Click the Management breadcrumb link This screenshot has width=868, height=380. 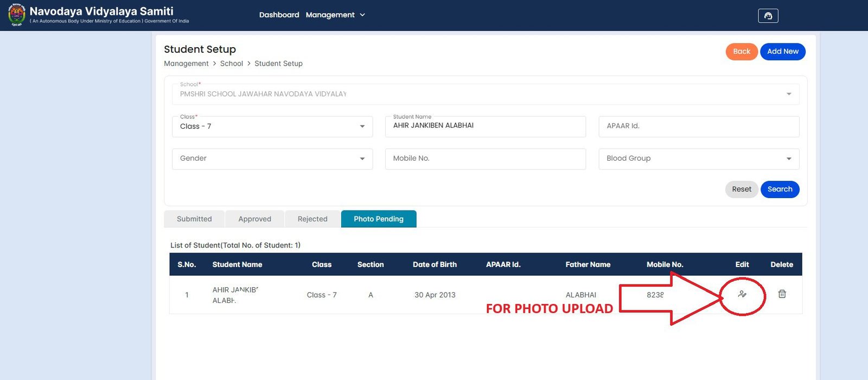coord(186,64)
